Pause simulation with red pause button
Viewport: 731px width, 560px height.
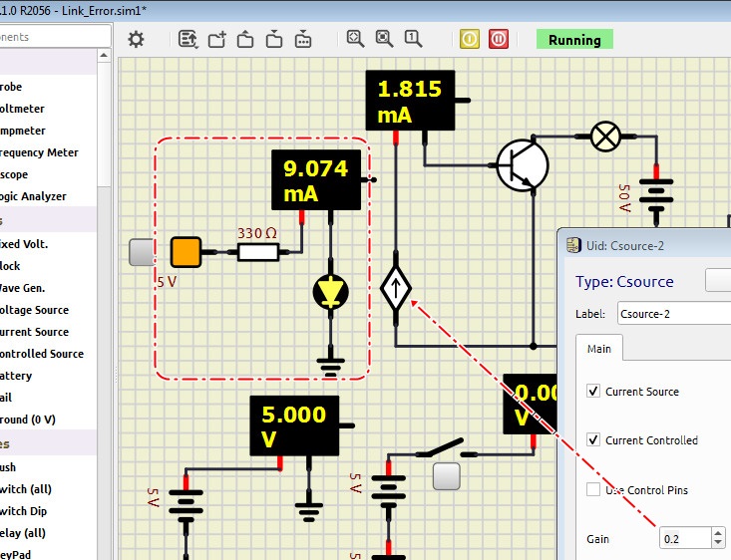click(x=499, y=39)
